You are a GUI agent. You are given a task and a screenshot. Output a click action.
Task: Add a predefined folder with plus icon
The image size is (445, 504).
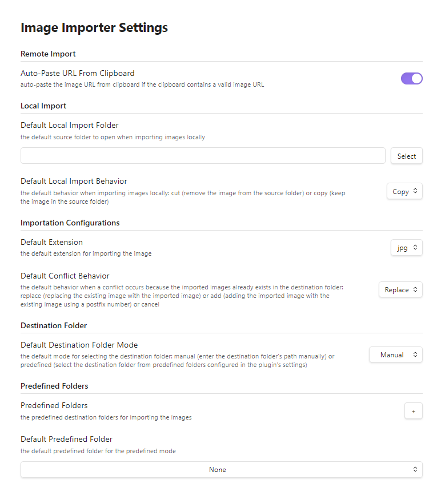pyautogui.click(x=413, y=411)
